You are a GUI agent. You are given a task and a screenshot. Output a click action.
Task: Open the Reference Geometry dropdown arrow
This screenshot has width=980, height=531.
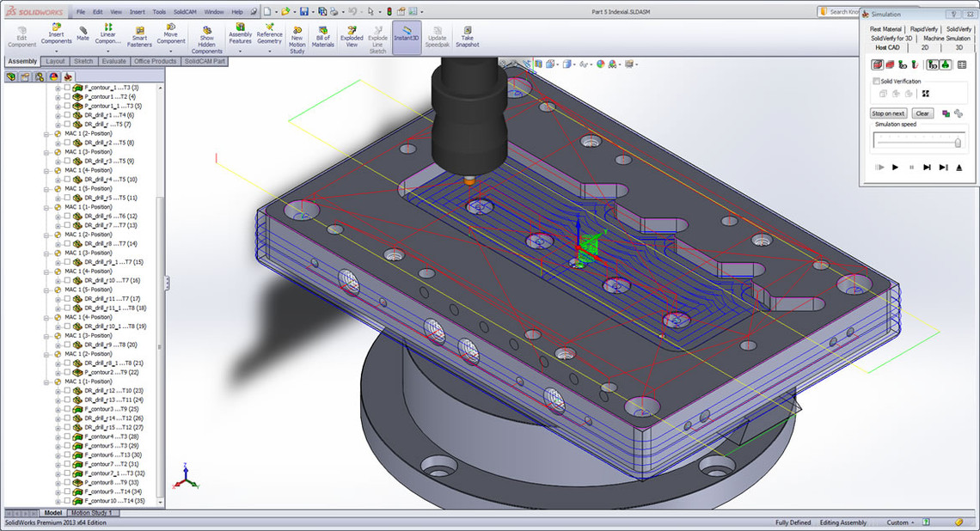click(269, 52)
